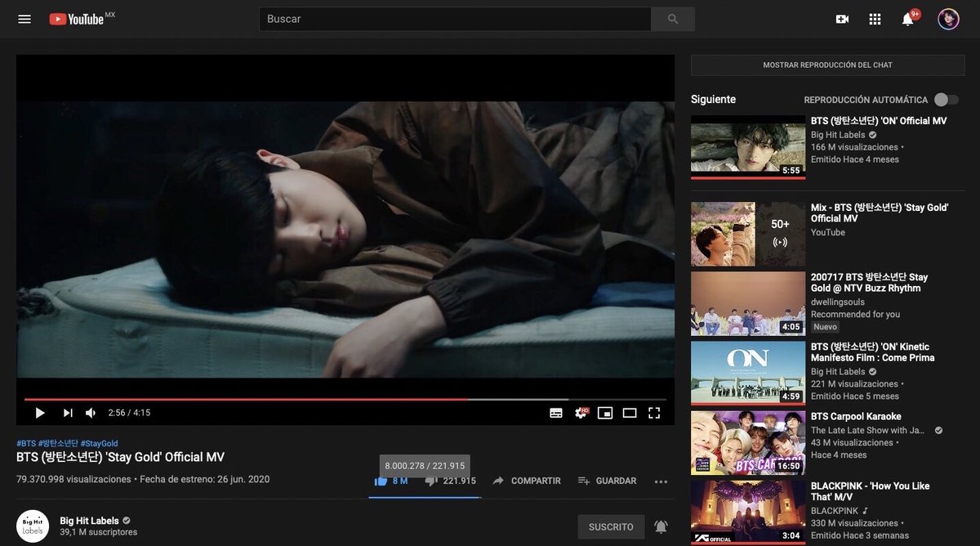Viewport: 980px width, 546px height.
Task: Open the YouTube apps grid
Action: tap(875, 19)
